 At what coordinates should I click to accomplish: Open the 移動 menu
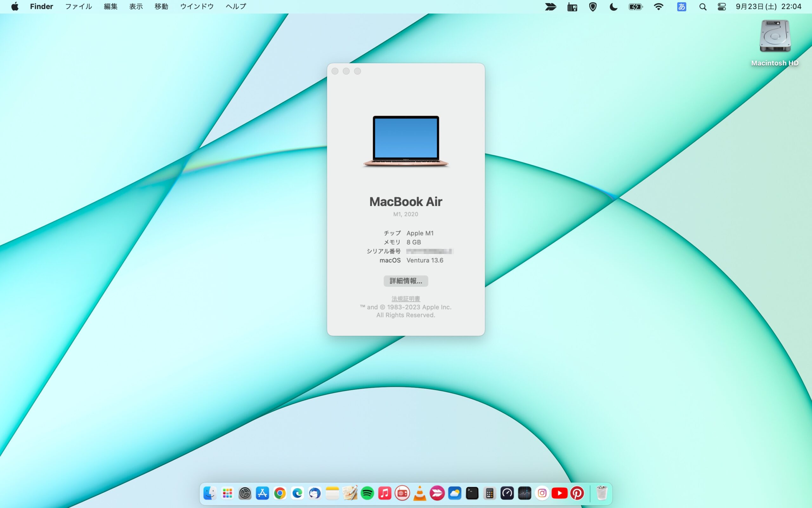tap(161, 6)
